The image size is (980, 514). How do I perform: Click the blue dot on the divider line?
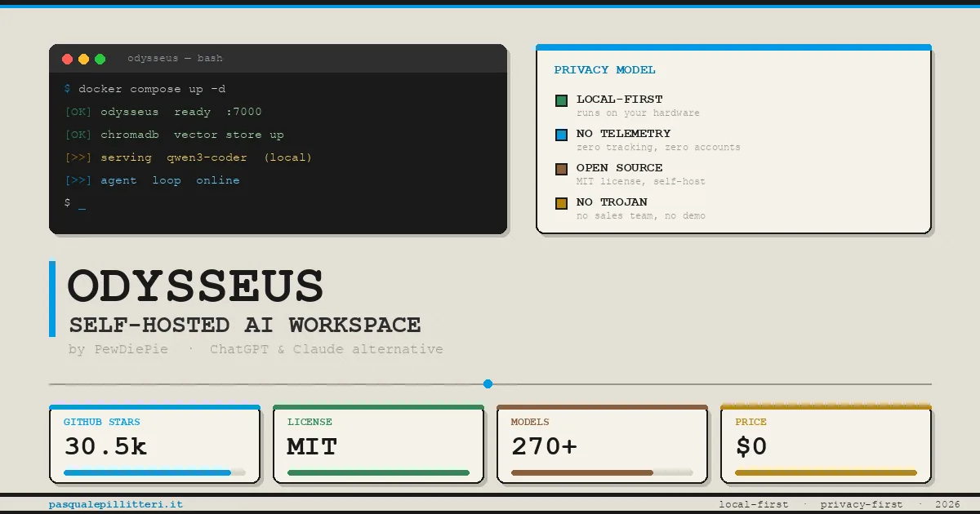pos(488,383)
